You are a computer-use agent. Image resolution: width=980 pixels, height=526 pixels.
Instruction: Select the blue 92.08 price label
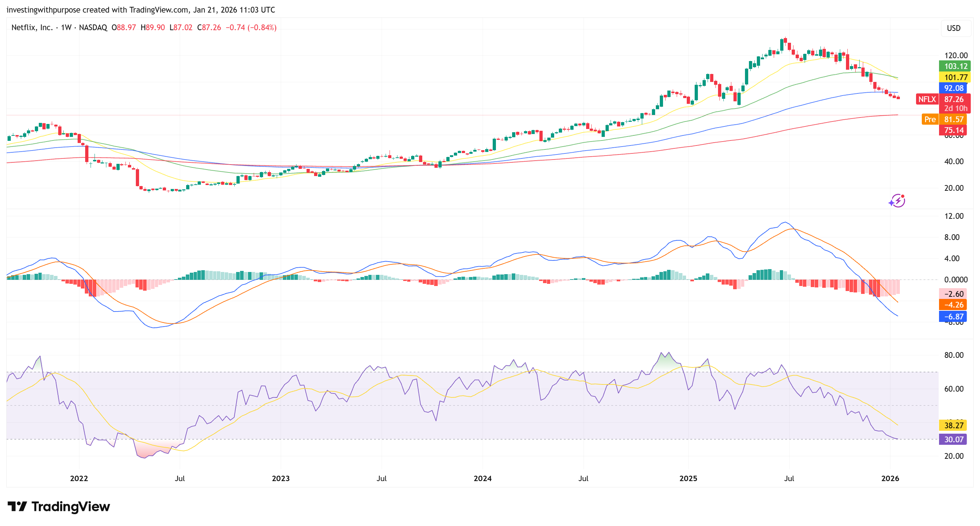pyautogui.click(x=953, y=88)
